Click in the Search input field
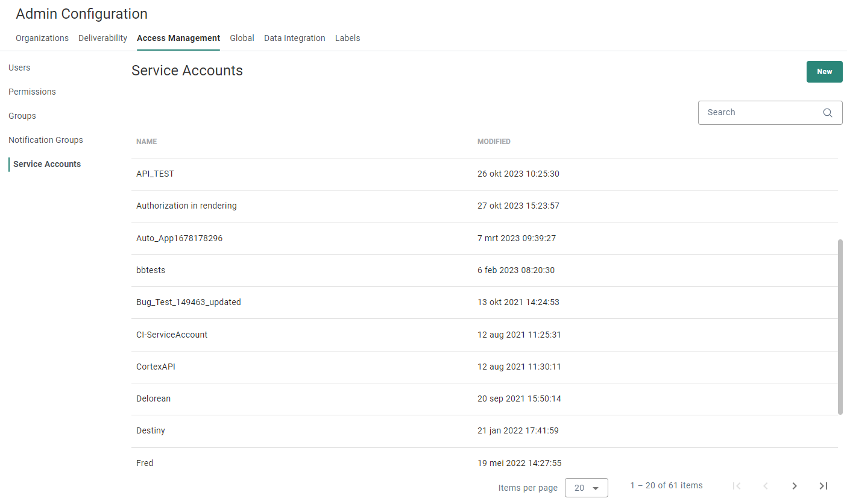Image resolution: width=847 pixels, height=504 pixels. tap(760, 113)
